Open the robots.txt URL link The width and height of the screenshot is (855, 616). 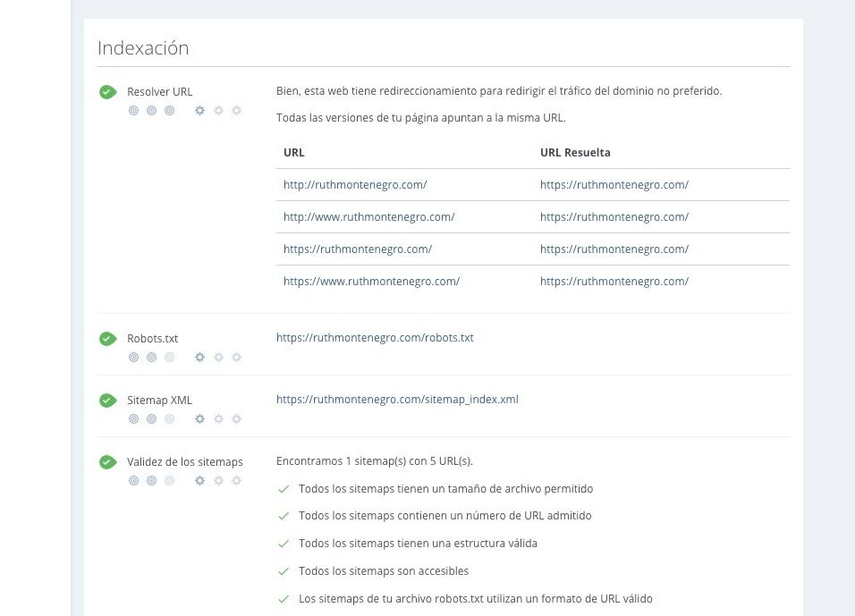375,337
